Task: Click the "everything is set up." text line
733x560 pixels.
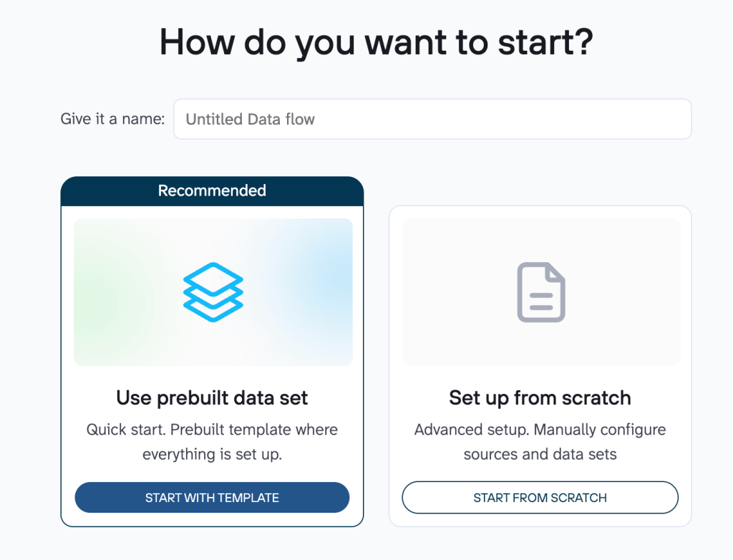Action: click(x=212, y=454)
